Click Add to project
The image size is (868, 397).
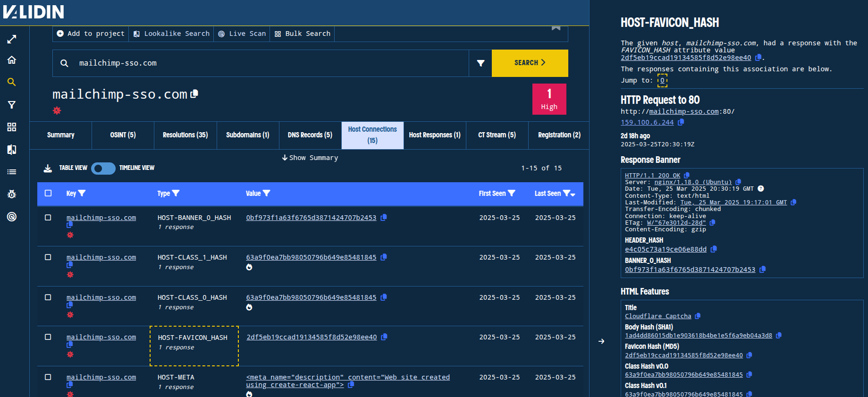91,34
